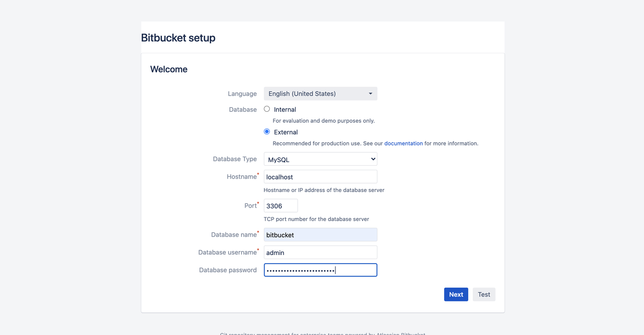
Task: Click the Bitbucket setup title
Action: [178, 38]
